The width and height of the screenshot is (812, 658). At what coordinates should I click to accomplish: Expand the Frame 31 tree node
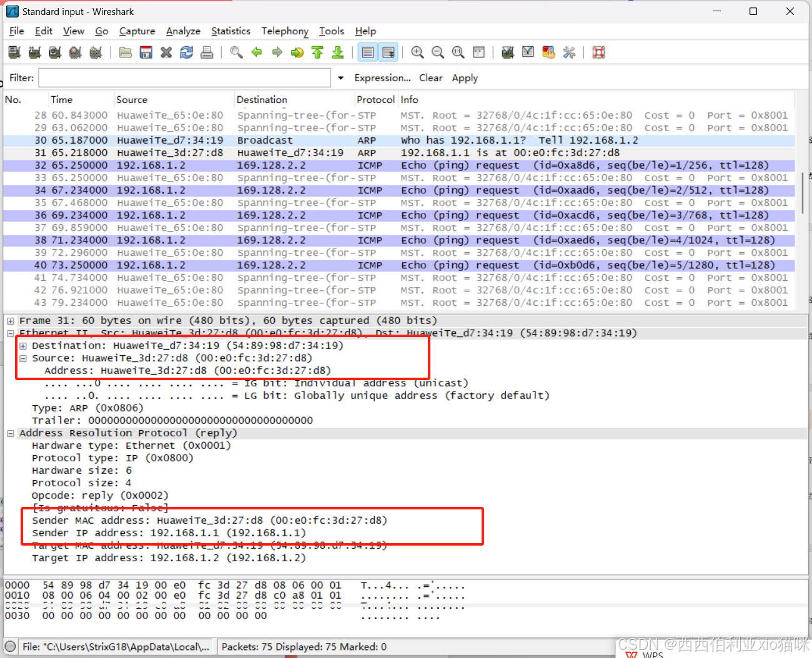[11, 321]
